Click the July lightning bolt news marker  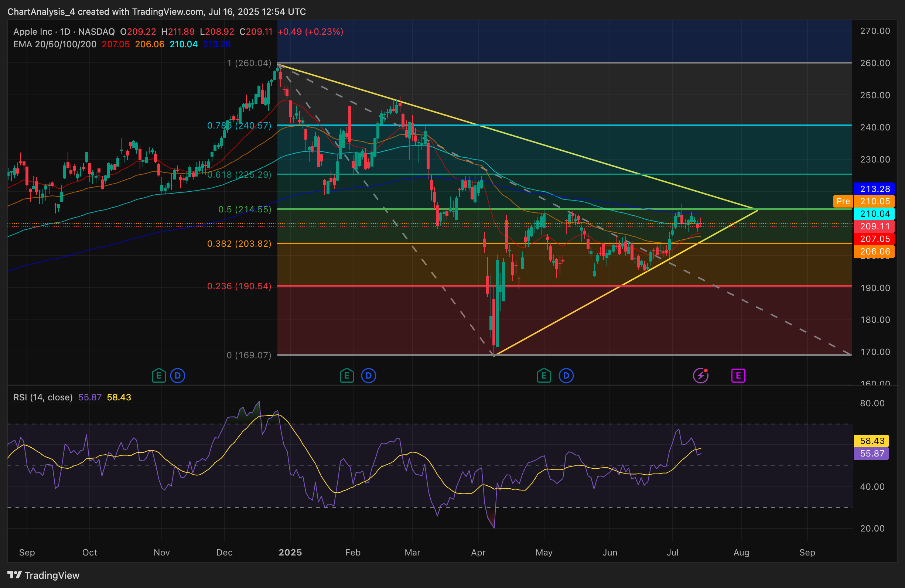[x=700, y=376]
